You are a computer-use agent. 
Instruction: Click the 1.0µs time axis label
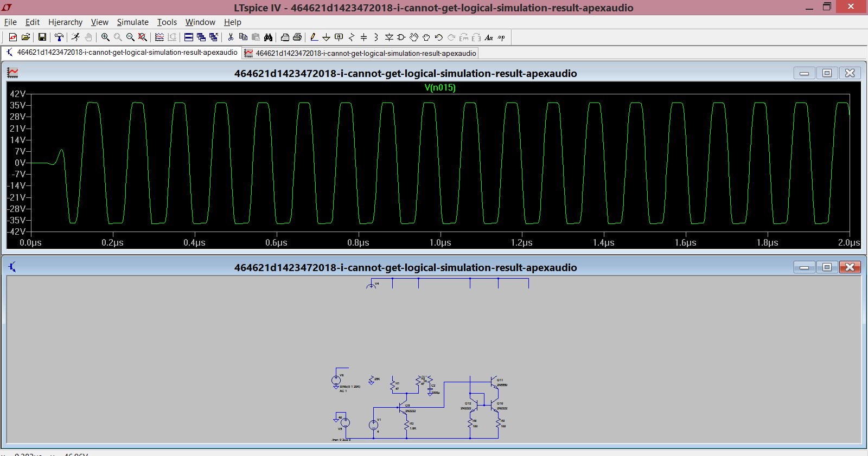[x=440, y=242]
